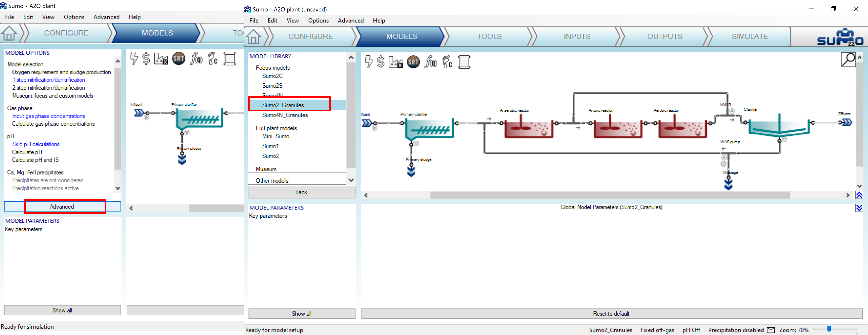Image resolution: width=868 pixels, height=335 pixels.
Task: Click the envelope message icon in status bar
Action: (x=771, y=330)
